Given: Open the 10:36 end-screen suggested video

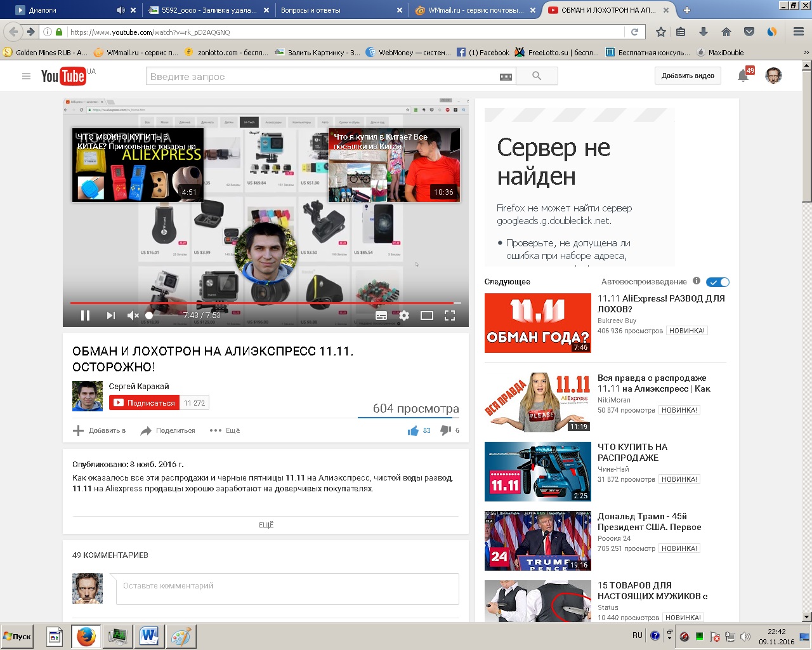Looking at the screenshot, I should (x=394, y=165).
